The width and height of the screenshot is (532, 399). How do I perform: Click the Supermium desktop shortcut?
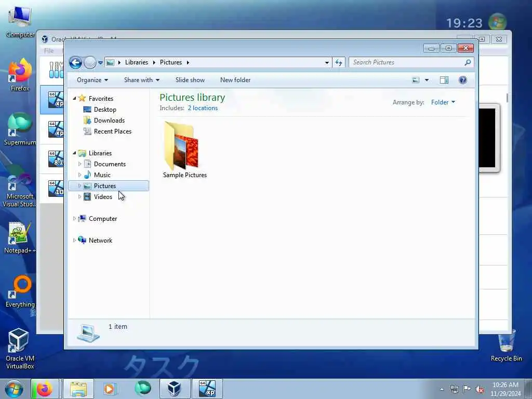20,129
